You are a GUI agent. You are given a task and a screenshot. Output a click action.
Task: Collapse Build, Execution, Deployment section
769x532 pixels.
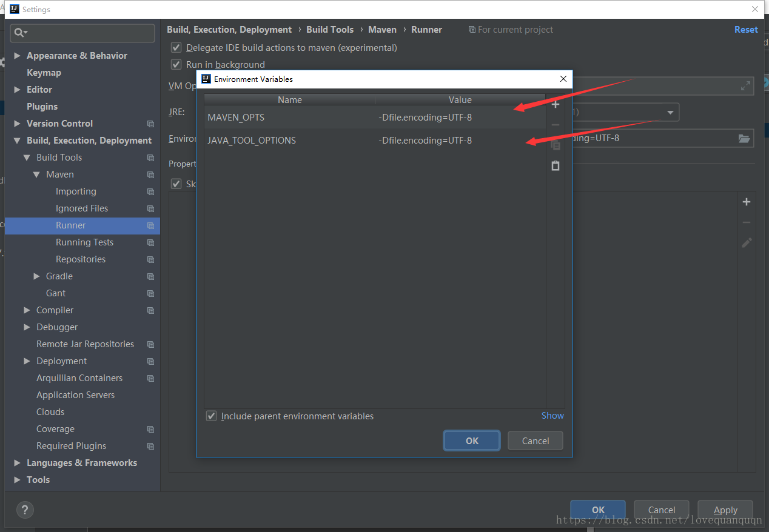point(17,141)
